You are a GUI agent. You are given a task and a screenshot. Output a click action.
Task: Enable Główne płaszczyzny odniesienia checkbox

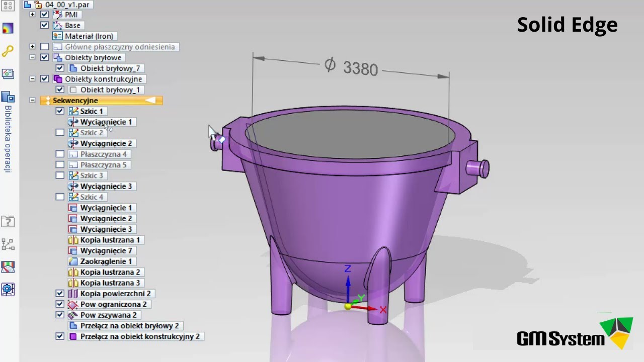44,47
